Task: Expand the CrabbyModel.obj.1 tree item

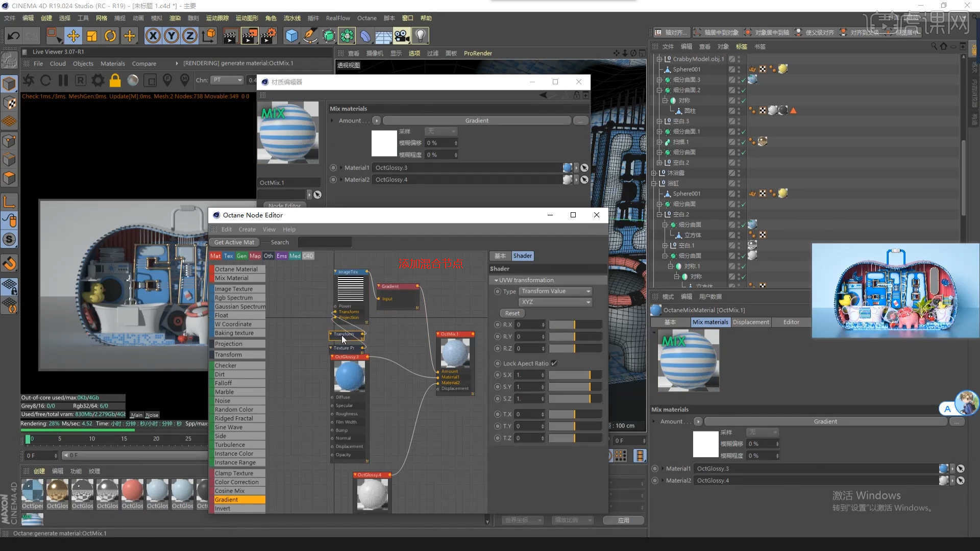Action: click(659, 59)
